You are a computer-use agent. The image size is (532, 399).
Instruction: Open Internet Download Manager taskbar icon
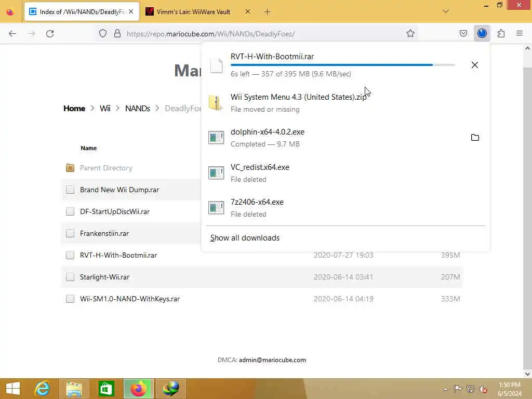[x=170, y=389]
